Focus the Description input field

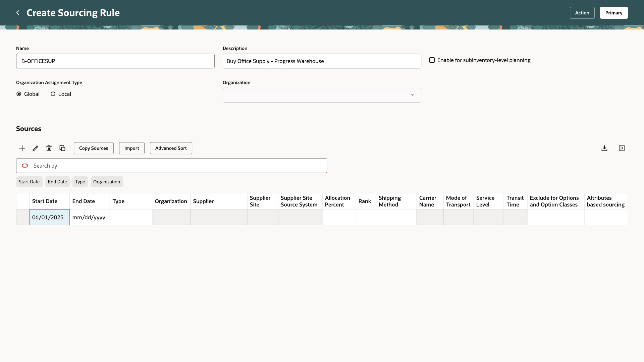tap(322, 61)
